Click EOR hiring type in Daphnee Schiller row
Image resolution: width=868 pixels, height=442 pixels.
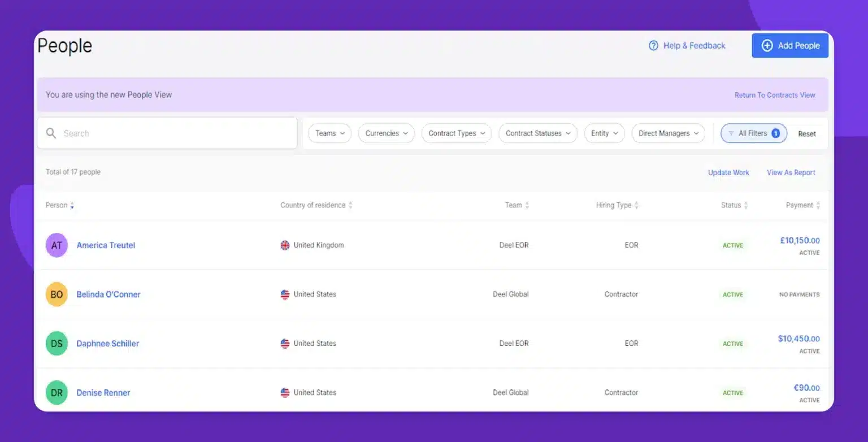pyautogui.click(x=631, y=344)
